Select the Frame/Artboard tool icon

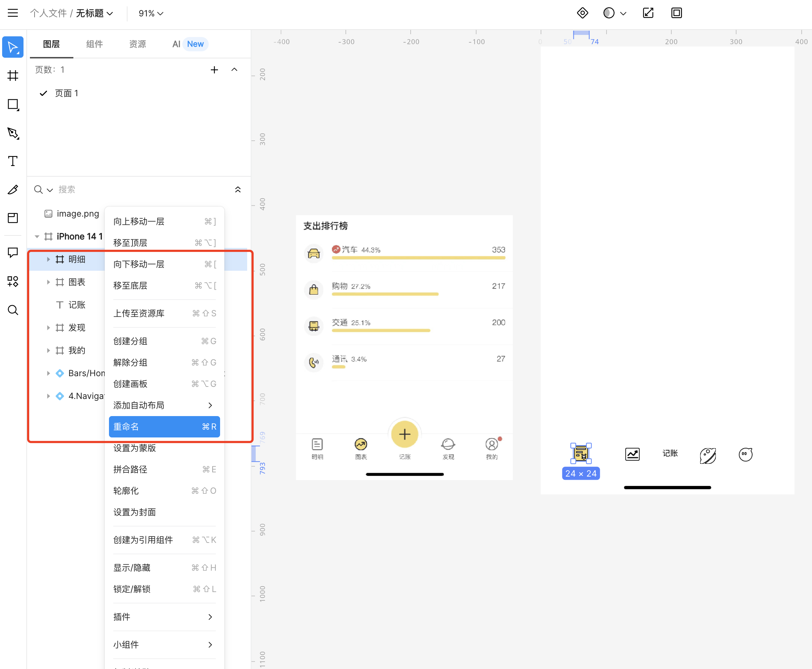[x=14, y=75]
